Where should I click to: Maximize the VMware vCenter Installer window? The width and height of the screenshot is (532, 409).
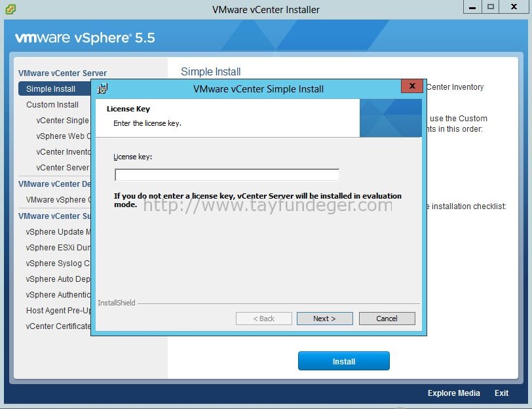(491, 7)
